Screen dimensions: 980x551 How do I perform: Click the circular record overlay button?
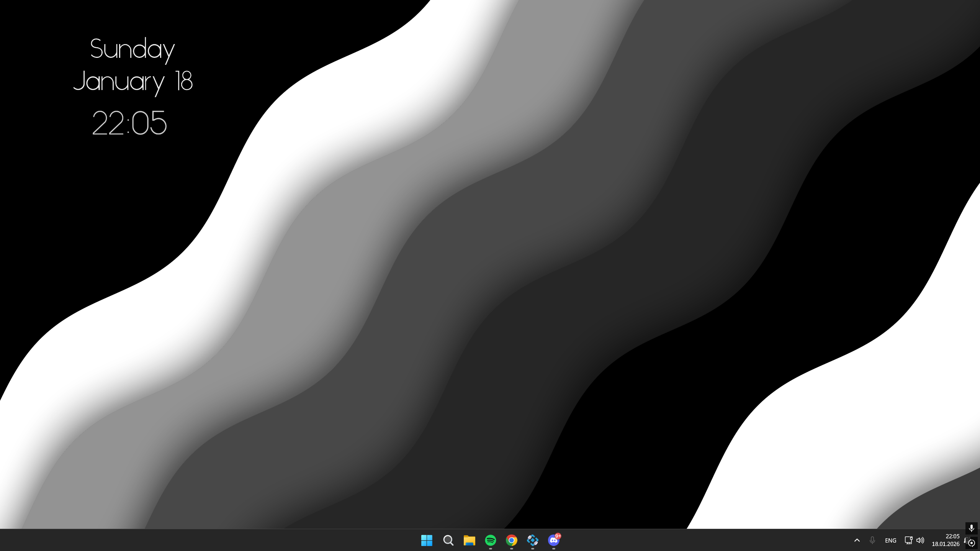972,543
